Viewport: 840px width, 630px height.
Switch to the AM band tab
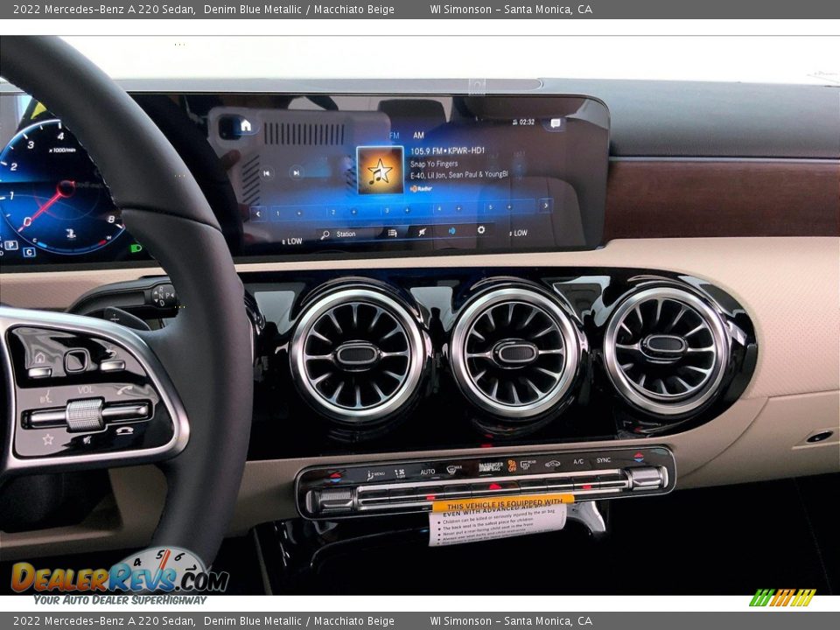pos(418,136)
